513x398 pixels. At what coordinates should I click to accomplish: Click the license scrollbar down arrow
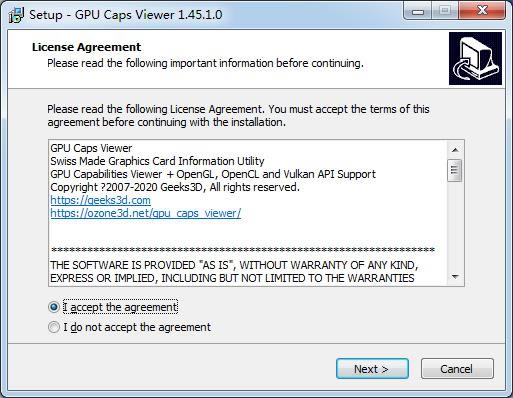(x=455, y=277)
